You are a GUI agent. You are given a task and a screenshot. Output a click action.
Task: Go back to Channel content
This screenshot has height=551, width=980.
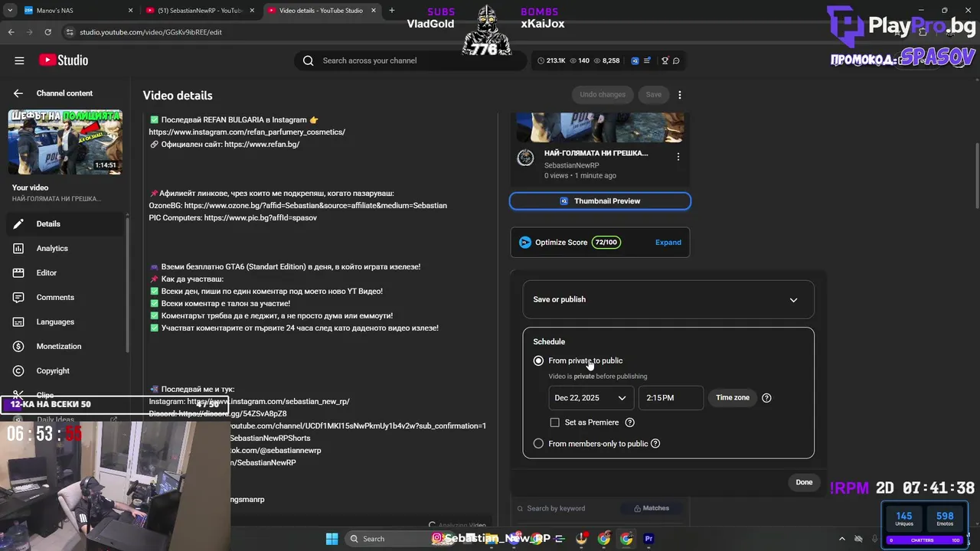click(18, 93)
